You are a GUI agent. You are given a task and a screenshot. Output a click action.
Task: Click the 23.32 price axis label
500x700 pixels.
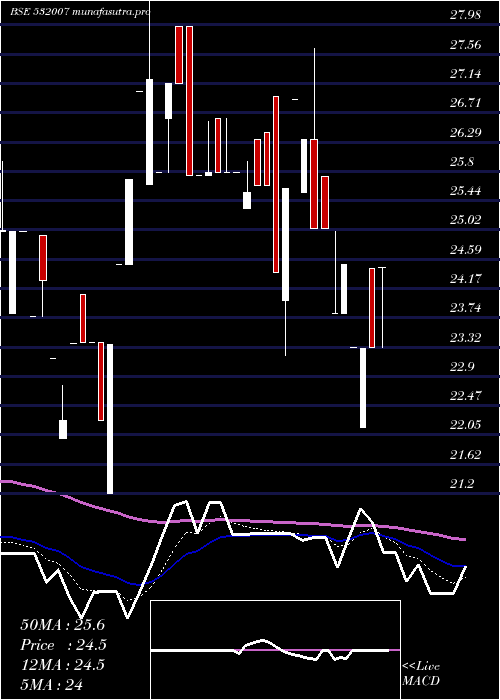[465, 338]
